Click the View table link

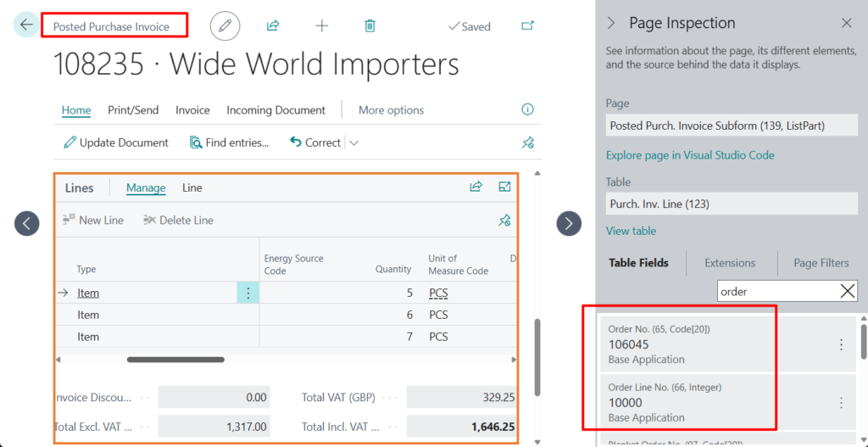(631, 231)
